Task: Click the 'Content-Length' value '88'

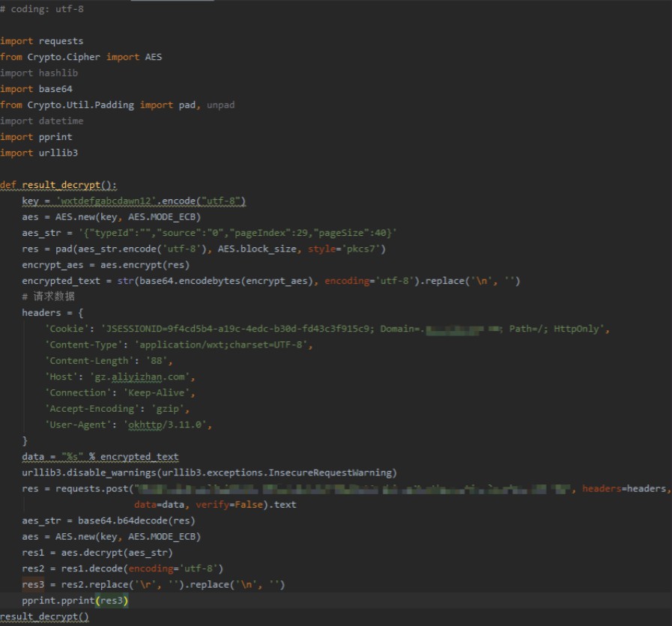Action: coord(157,361)
